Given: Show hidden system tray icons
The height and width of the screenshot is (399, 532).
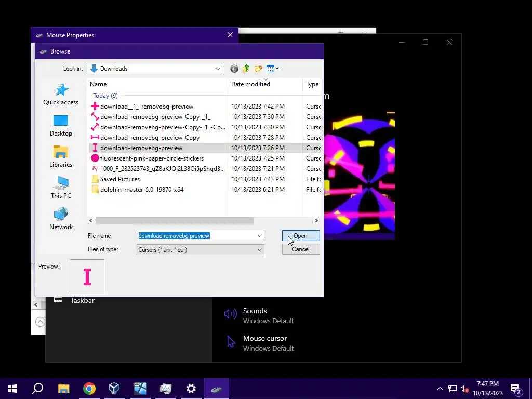Looking at the screenshot, I should [440, 389].
